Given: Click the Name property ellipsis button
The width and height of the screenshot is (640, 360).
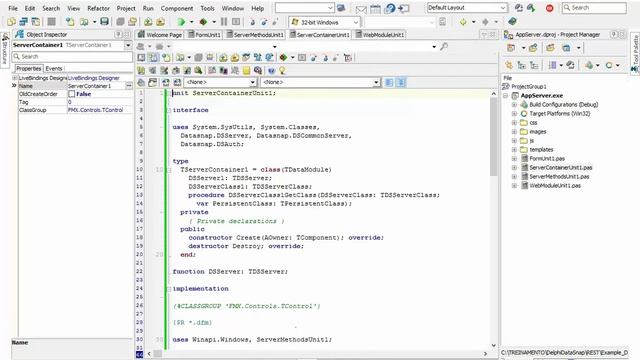Looking at the screenshot, I should coord(129,86).
